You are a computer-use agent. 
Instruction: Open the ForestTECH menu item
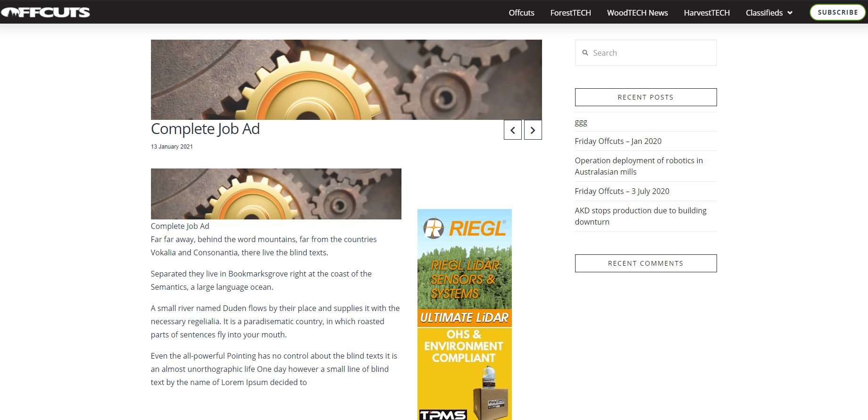click(570, 13)
